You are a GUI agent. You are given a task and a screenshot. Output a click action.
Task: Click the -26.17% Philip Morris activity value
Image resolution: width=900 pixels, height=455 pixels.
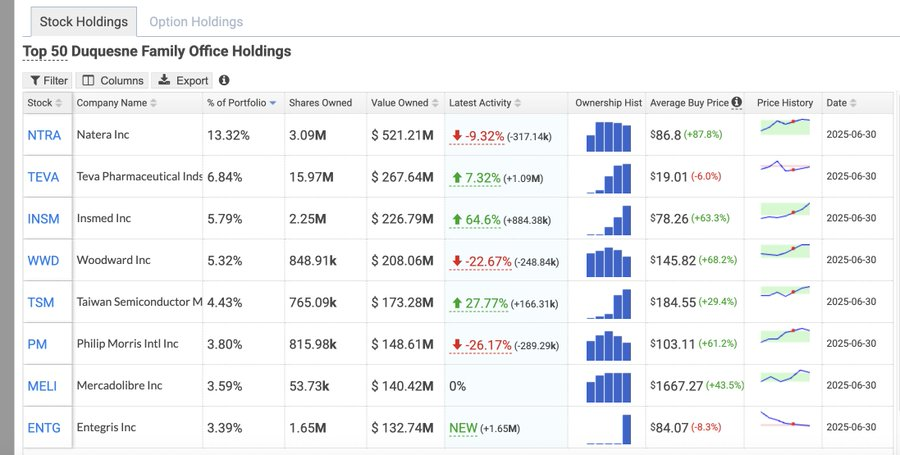coord(481,345)
